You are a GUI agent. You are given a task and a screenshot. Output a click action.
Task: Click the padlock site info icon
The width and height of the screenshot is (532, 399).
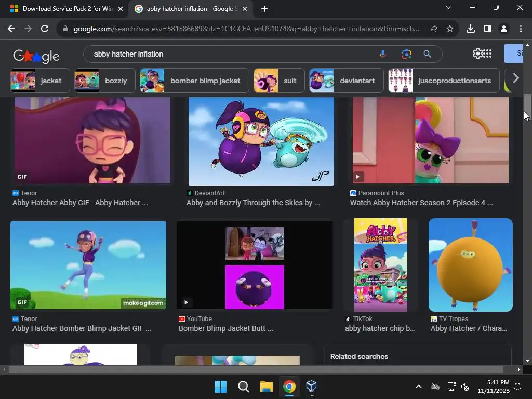pos(65,29)
